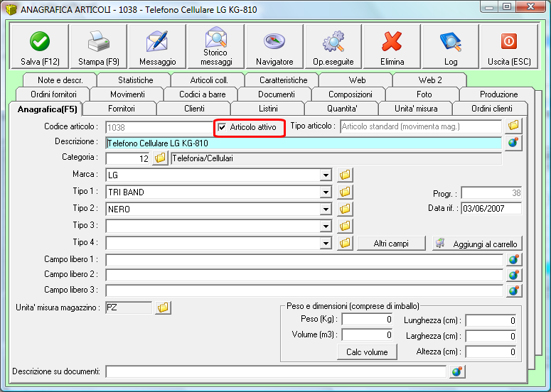Viewport: 551px width, 392px height.
Task: Click folder icon beside Tipo 3 dropdown
Action: tap(345, 226)
